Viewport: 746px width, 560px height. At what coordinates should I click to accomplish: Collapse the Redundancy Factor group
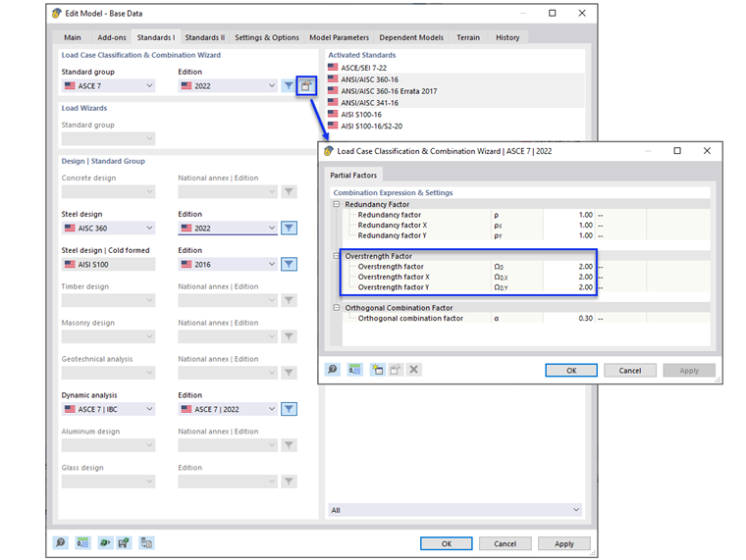pos(337,204)
